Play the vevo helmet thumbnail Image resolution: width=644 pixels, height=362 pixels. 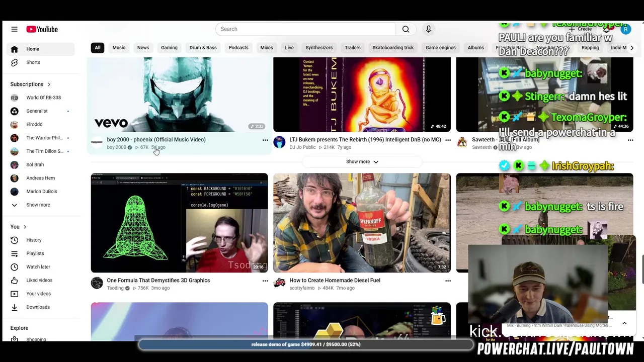point(179,95)
